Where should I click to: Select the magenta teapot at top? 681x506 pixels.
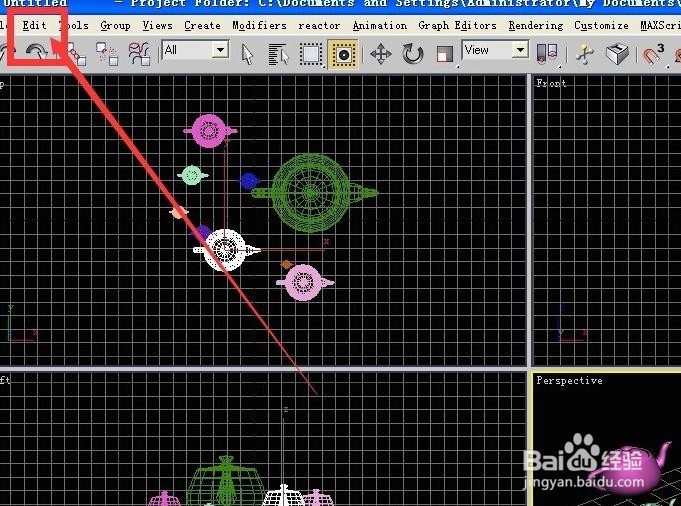click(210, 131)
